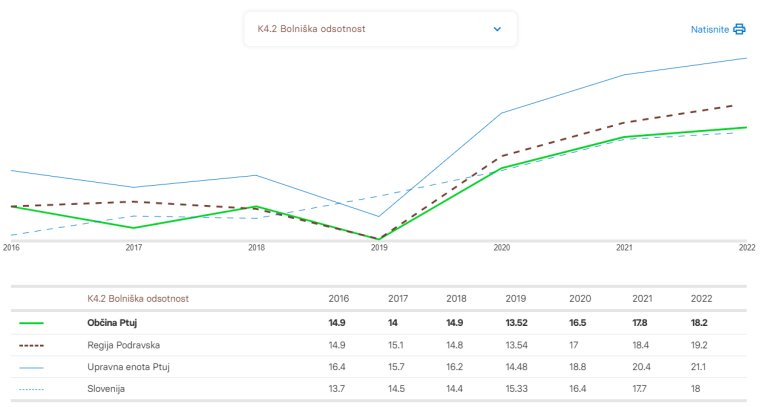Click the chevron arrow in the indicator dropdown
This screenshot has height=407, width=768.
click(x=497, y=29)
